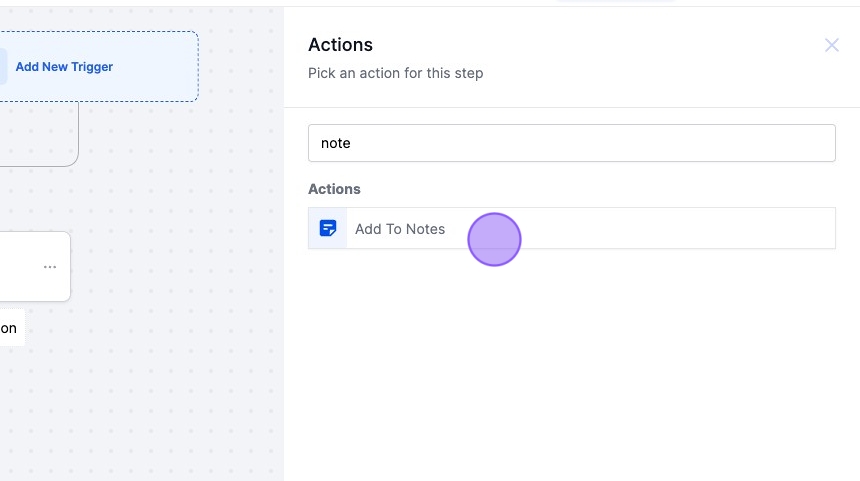Image resolution: width=860 pixels, height=481 pixels.
Task: Click the search field containing "note"
Action: pyautogui.click(x=570, y=143)
